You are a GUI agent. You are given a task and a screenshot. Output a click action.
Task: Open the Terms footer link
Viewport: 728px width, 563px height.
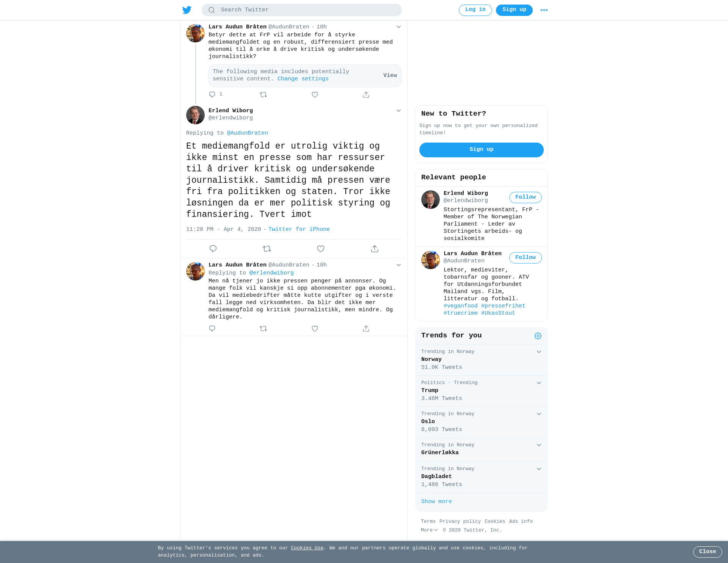pyautogui.click(x=428, y=522)
